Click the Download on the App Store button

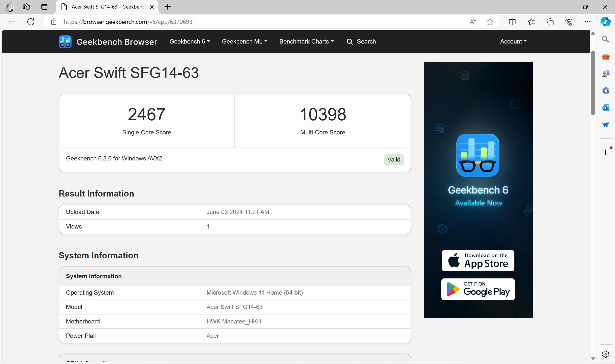coord(478,261)
